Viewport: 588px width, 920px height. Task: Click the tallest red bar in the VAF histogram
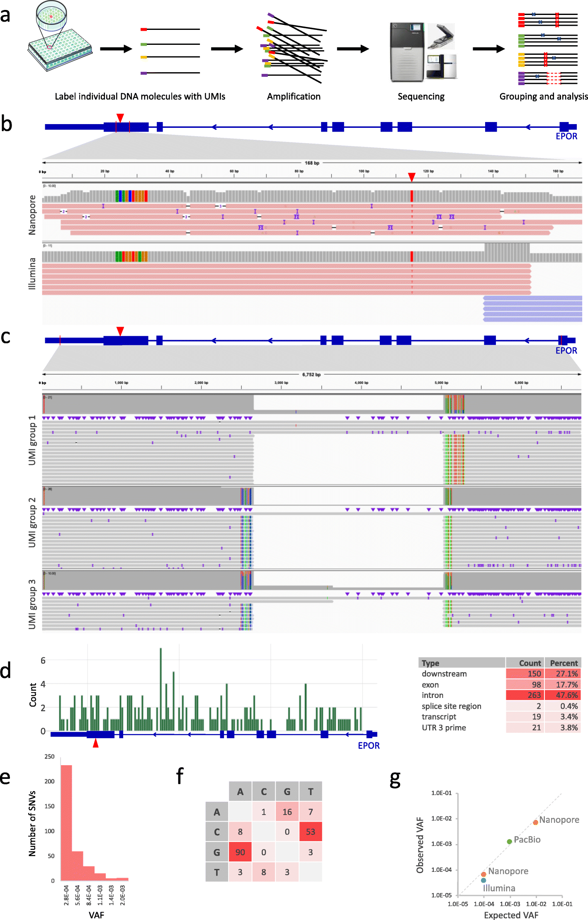point(66,822)
